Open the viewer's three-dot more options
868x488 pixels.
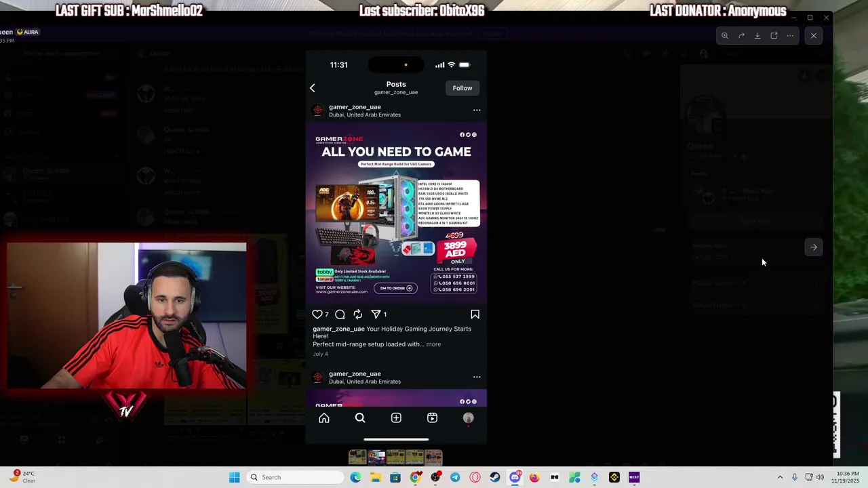pos(790,36)
